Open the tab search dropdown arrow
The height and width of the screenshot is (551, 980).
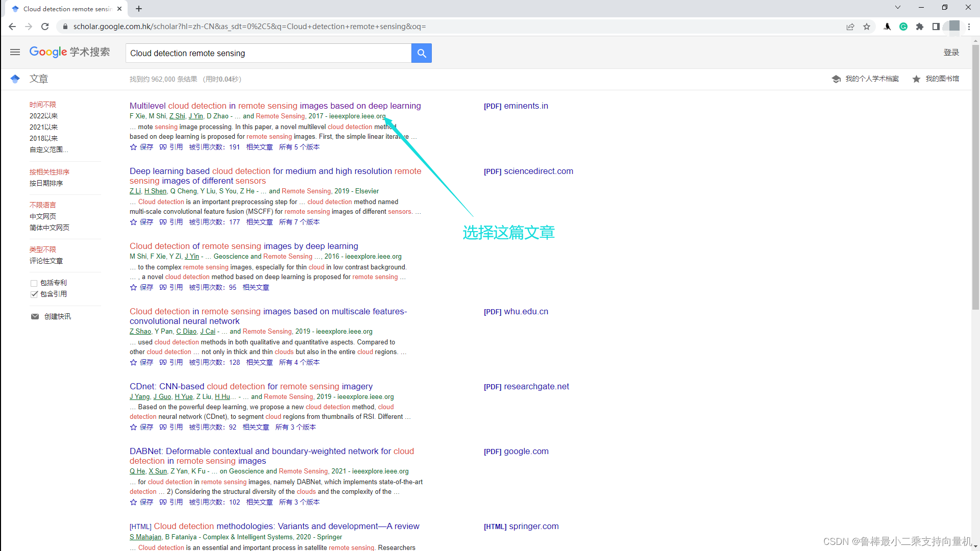(898, 7)
